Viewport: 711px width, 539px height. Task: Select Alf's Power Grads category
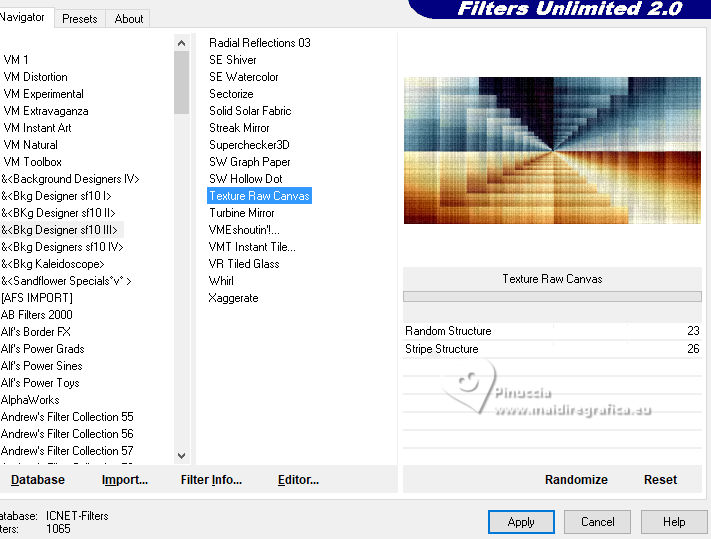pos(43,349)
